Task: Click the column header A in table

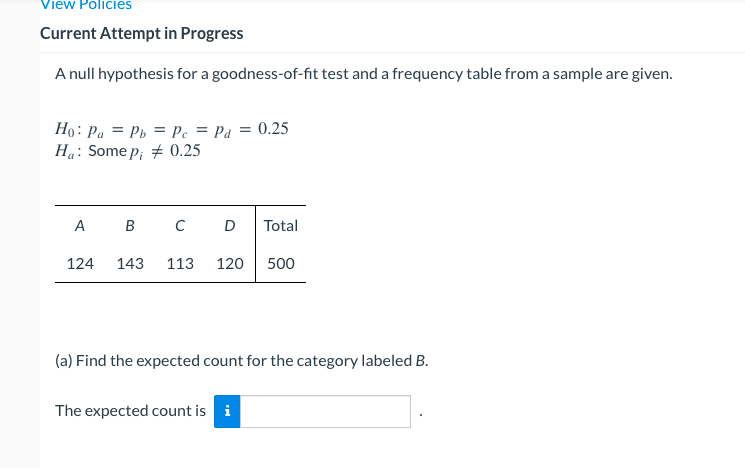Action: pyautogui.click(x=80, y=226)
